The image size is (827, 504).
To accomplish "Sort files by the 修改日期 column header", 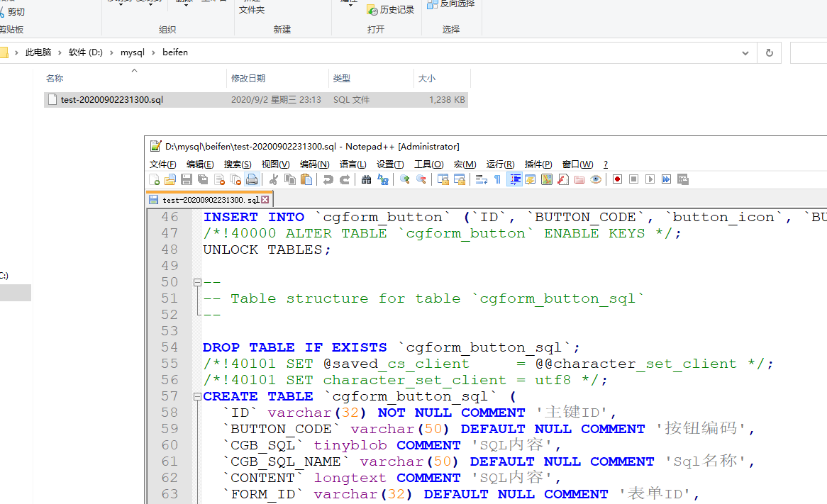I will pyautogui.click(x=277, y=79).
